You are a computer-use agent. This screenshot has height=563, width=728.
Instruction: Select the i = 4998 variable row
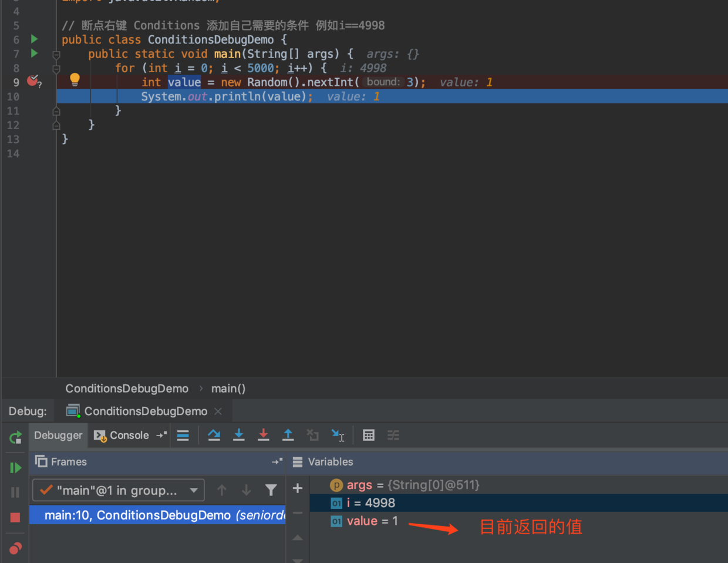coord(519,503)
